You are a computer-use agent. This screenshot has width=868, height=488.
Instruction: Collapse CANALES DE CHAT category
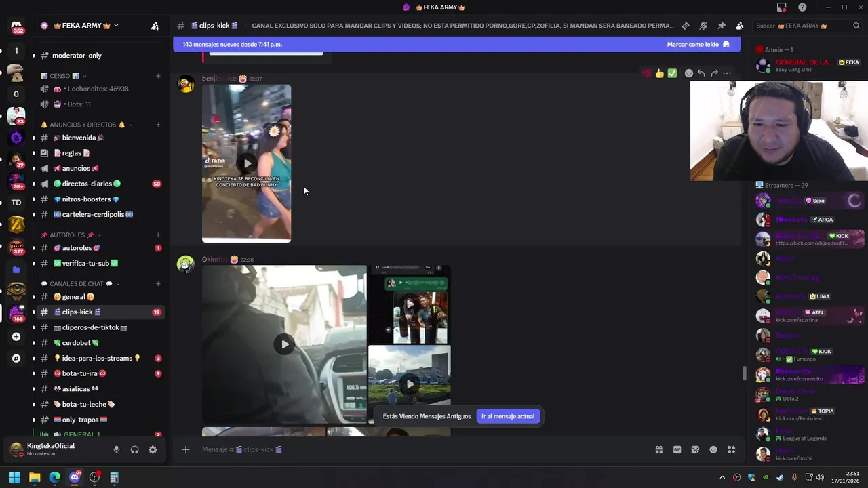[x=80, y=284]
